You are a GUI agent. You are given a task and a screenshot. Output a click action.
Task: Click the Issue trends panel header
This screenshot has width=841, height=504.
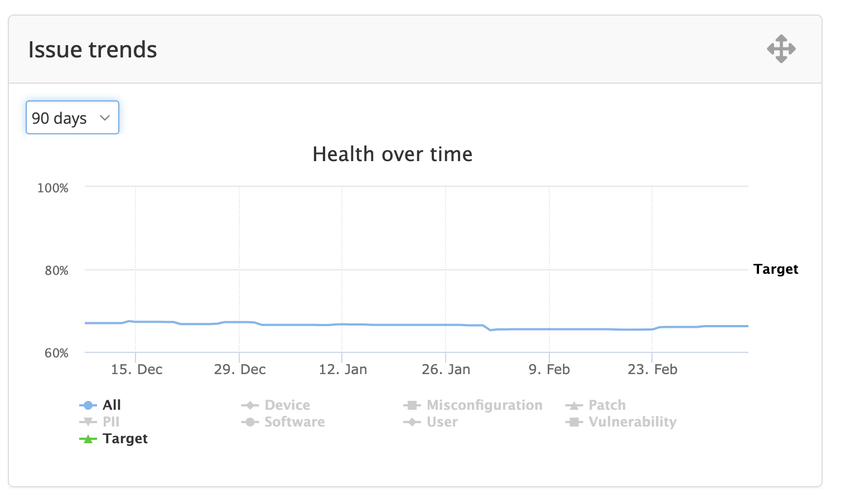click(93, 50)
